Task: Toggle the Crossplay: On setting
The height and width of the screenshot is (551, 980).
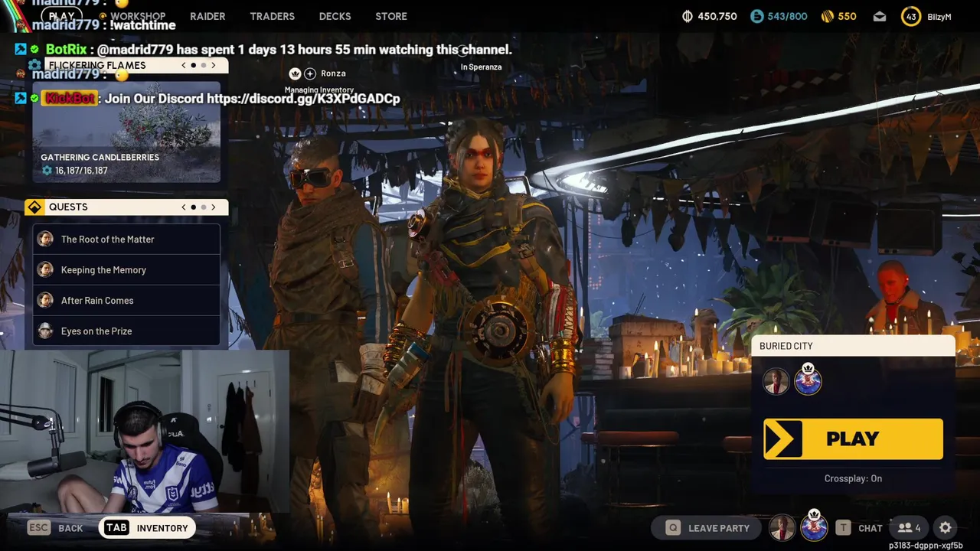Action: pyautogui.click(x=853, y=478)
